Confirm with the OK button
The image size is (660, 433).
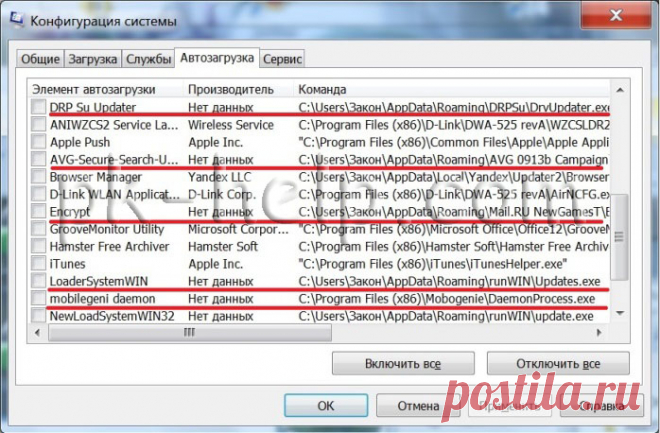point(326,406)
